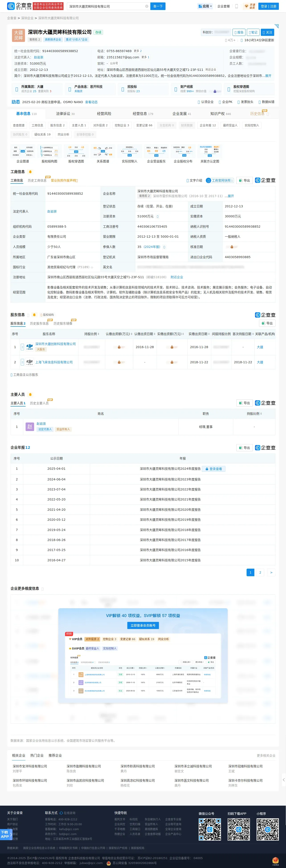Switch to the 知识产权 tab
Image resolution: width=286 pixels, height=868 pixels.
[x=221, y=114]
